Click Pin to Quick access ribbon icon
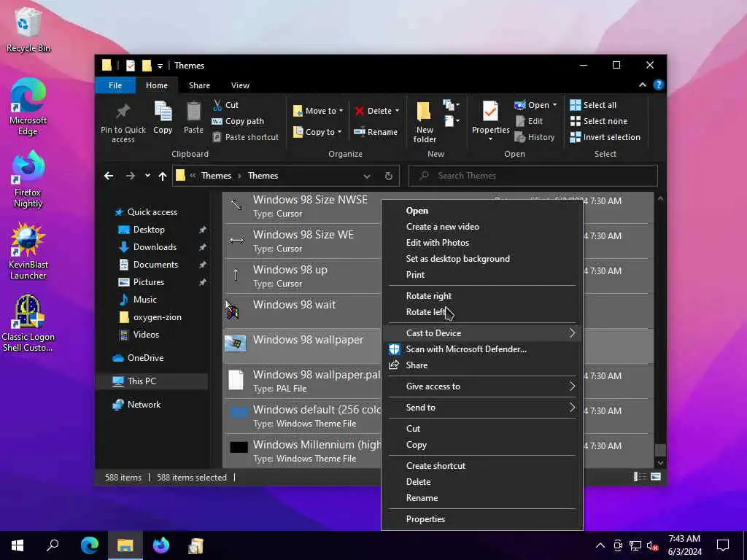Viewport: 747px width, 560px height. point(123,122)
